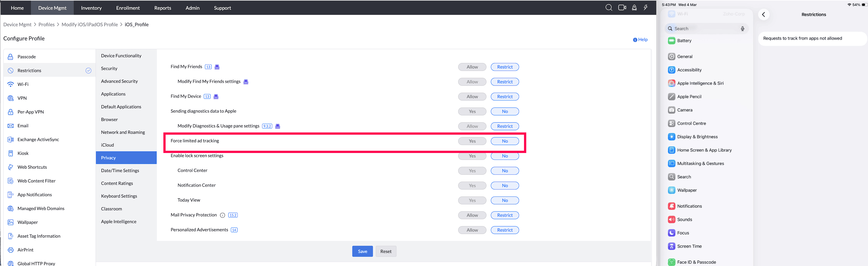Set Personalized Advertisements to Restrict
This screenshot has width=868, height=266.
point(505,230)
